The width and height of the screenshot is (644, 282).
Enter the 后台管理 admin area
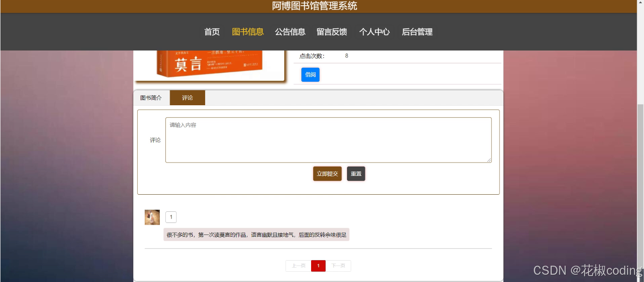pos(417,32)
